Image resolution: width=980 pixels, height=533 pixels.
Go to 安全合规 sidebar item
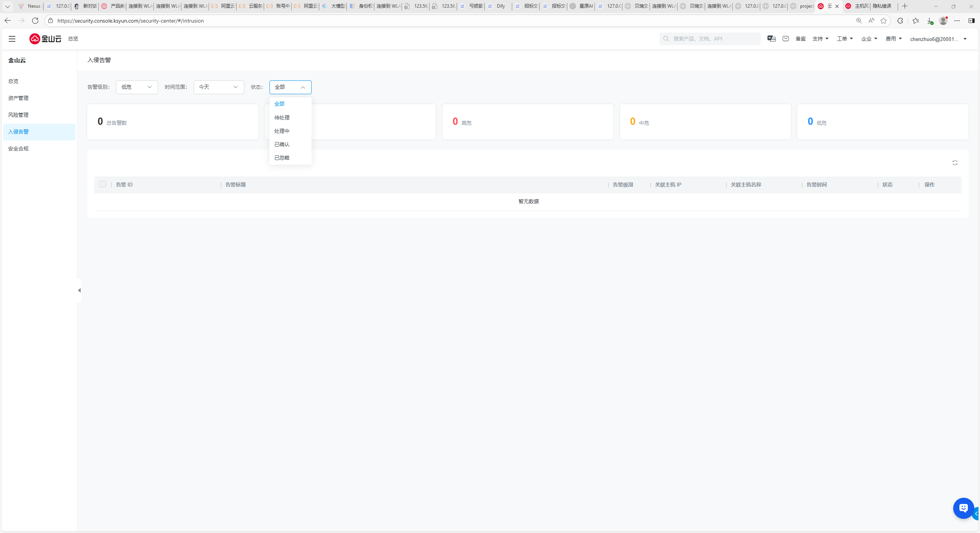(x=18, y=149)
